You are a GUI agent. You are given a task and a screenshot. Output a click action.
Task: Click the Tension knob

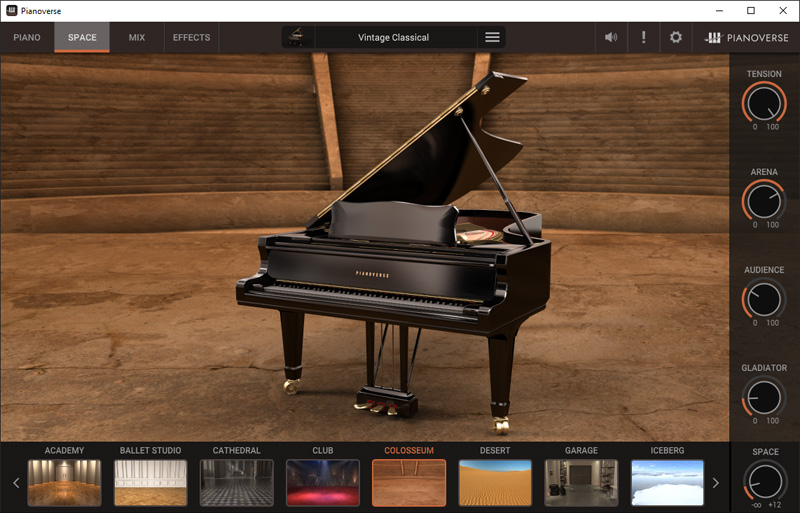[764, 103]
